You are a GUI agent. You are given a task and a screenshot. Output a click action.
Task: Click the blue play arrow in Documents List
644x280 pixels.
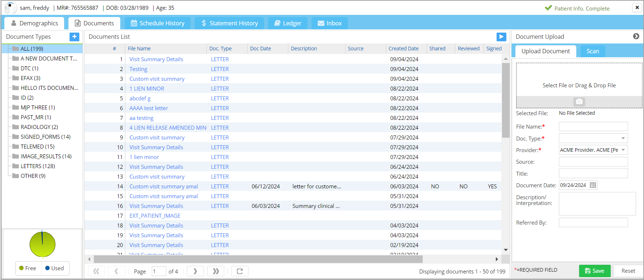(501, 37)
